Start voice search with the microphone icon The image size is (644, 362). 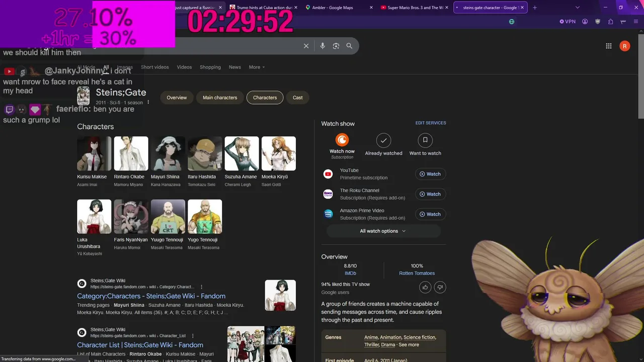click(x=323, y=46)
